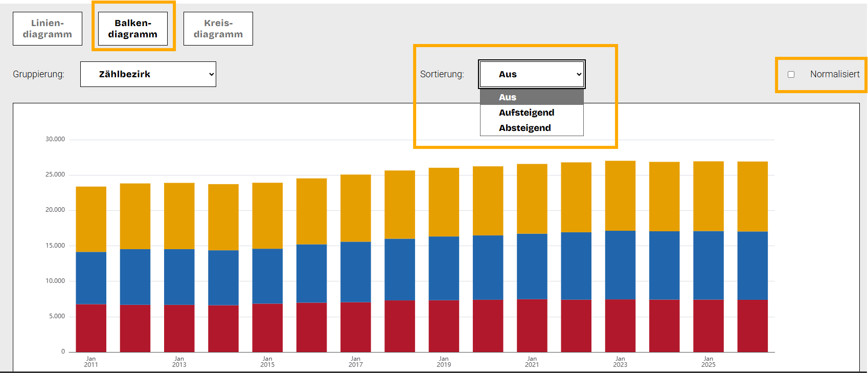The width and height of the screenshot is (868, 373).
Task: Click the 10.000 y-axis label
Action: pos(55,281)
